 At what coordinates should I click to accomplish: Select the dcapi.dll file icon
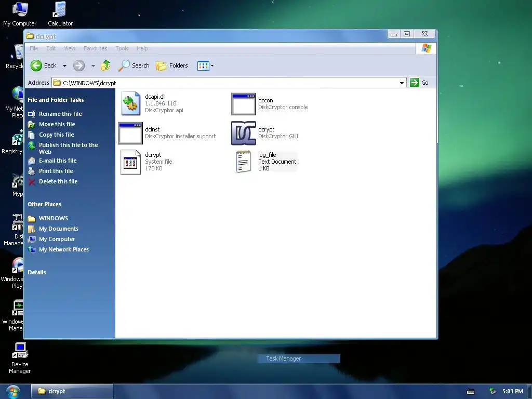pyautogui.click(x=130, y=103)
